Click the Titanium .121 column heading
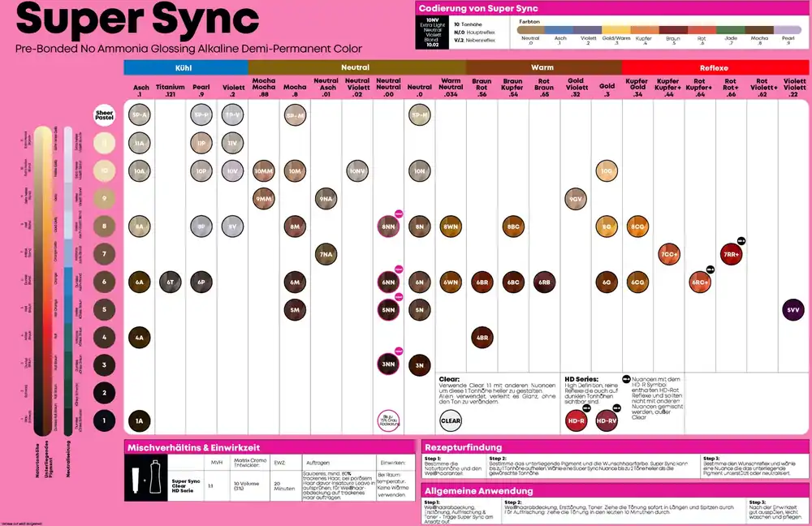Viewport: 812px width, 526px height. [x=171, y=91]
